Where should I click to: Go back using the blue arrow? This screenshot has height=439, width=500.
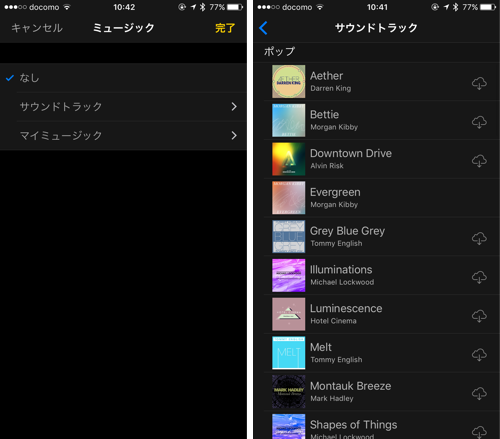click(x=263, y=28)
